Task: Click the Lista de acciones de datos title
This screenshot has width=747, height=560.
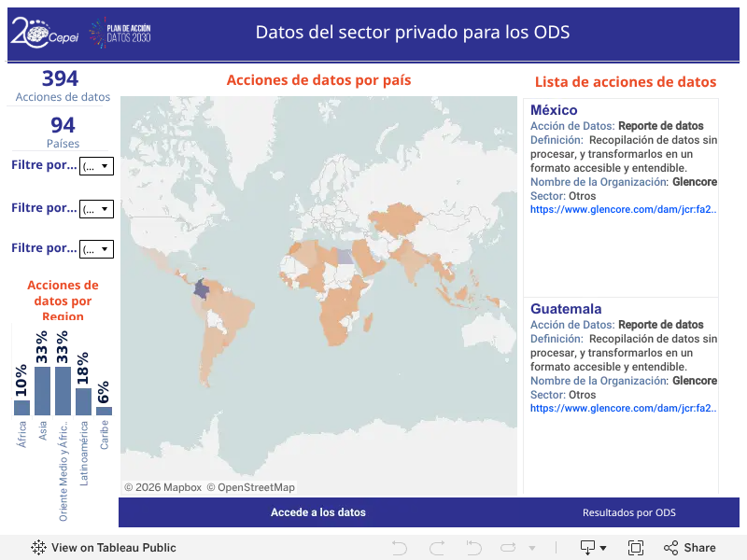Action: [x=626, y=82]
